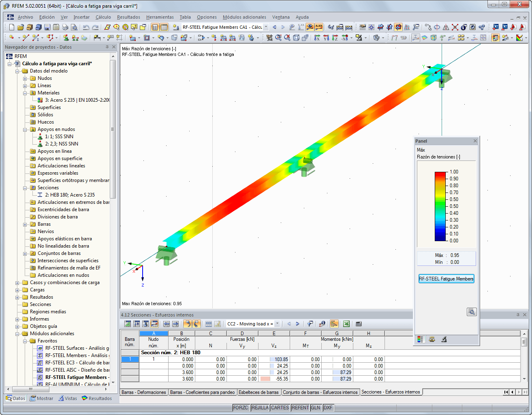Cancel zoom with crossed magnifier icon
The image size is (532, 415).
(287, 38)
